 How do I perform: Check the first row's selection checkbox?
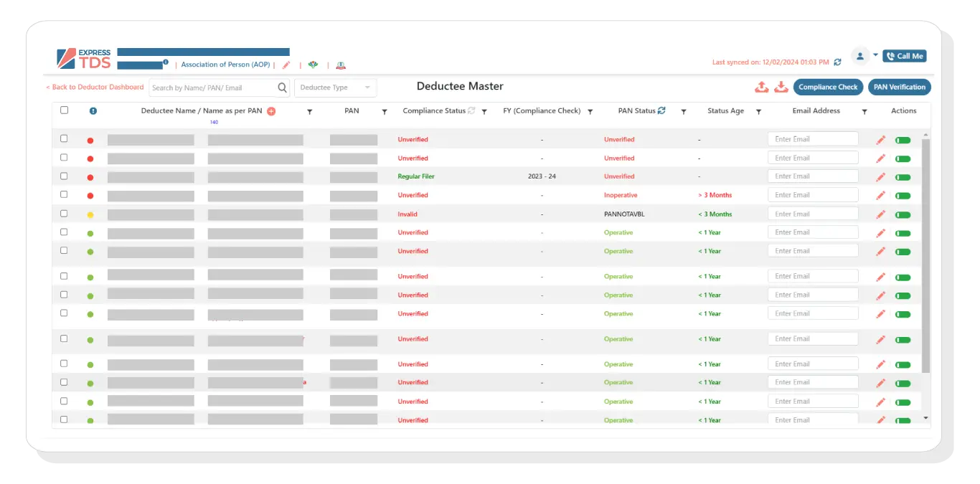point(64,138)
